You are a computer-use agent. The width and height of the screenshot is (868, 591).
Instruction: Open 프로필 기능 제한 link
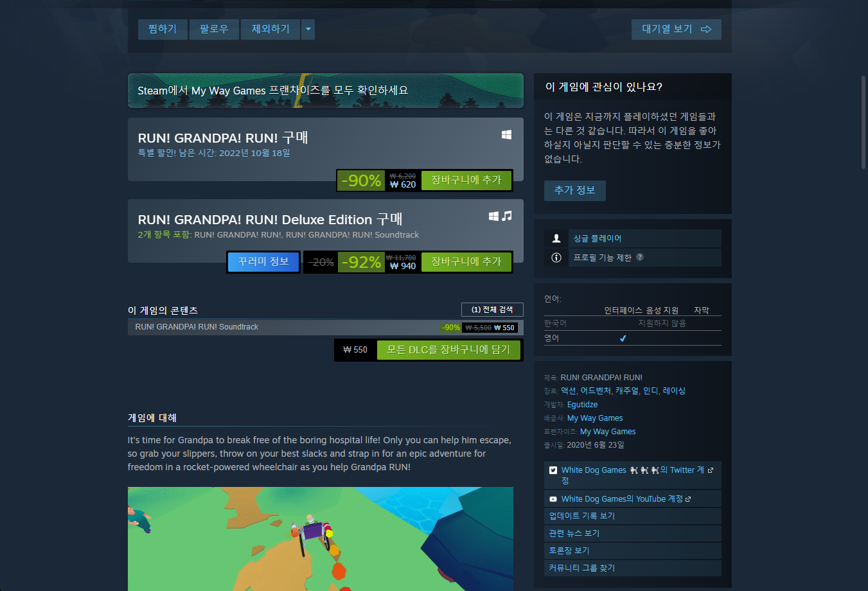(x=603, y=258)
